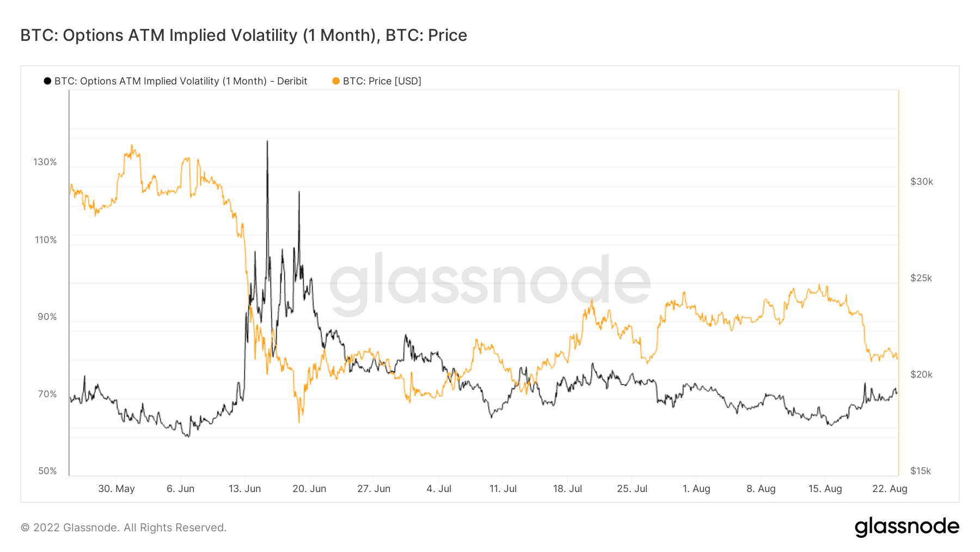This screenshot has width=980, height=552.
Task: Click the $25k price axis label
Action: click(921, 278)
